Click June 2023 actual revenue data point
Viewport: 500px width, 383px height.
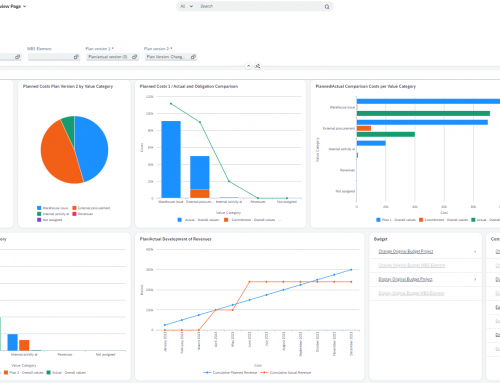pos(249,282)
